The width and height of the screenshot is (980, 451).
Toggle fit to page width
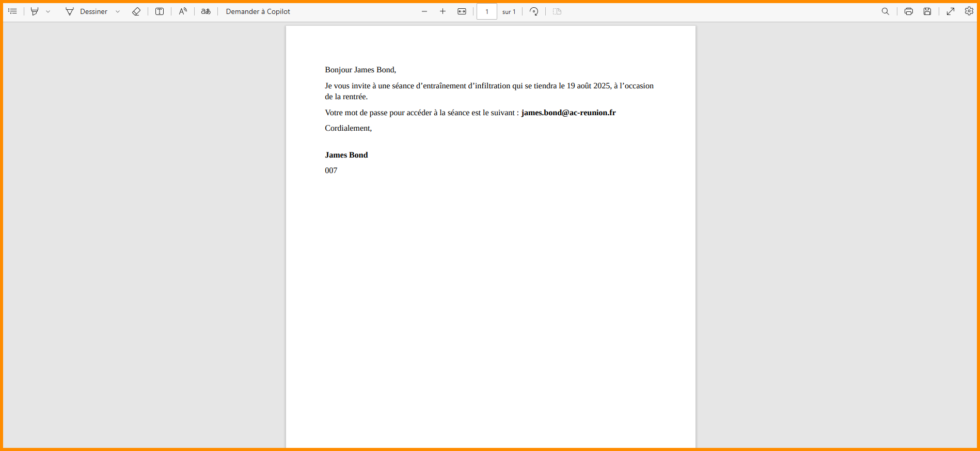point(462,11)
